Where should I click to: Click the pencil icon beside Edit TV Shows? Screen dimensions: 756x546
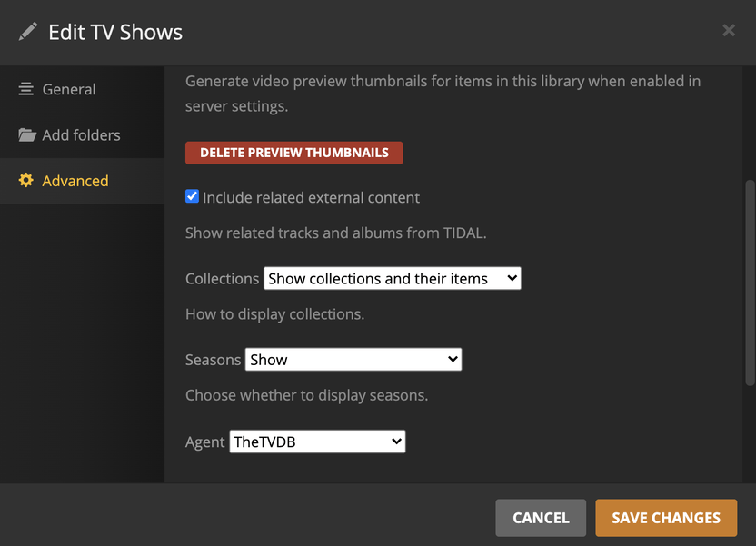click(x=28, y=32)
